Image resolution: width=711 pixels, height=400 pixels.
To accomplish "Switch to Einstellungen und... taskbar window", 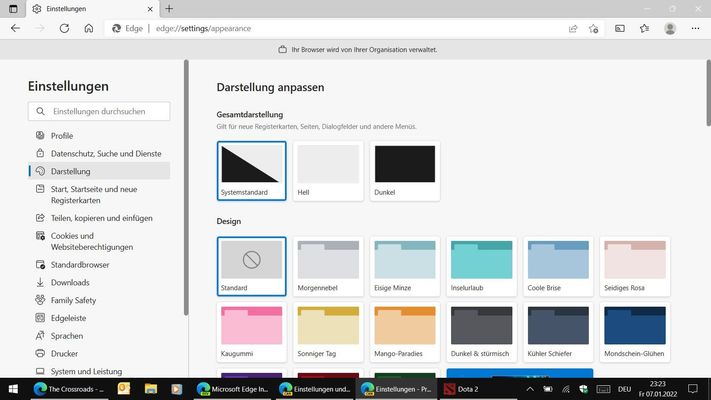I will pos(315,389).
